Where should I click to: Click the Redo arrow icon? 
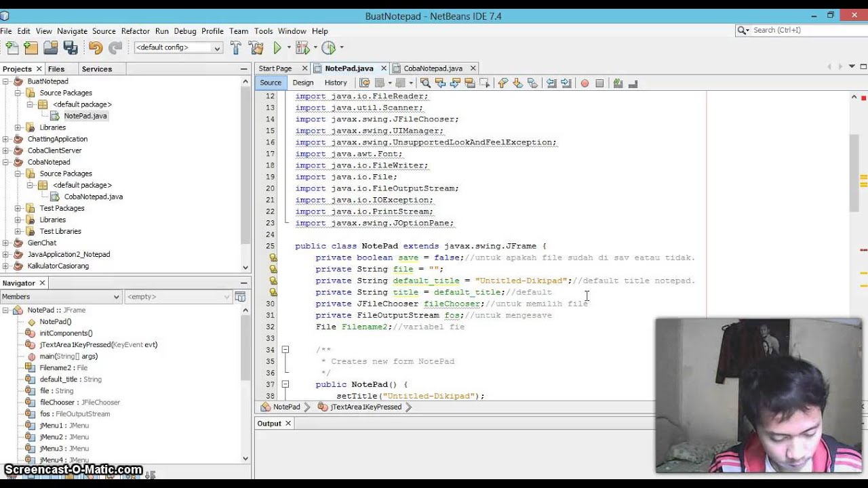(115, 47)
